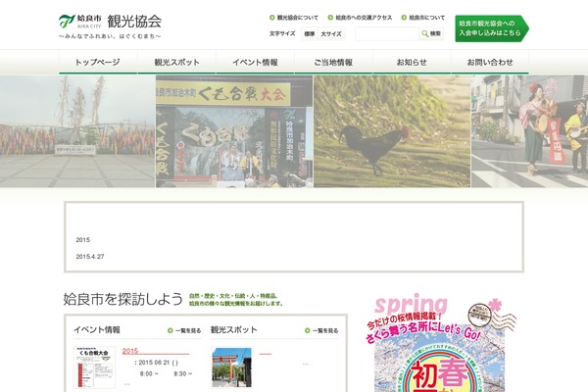Click the green bullet icon before 観光協会について
Viewport: 588px width, 392px height.
tap(272, 18)
